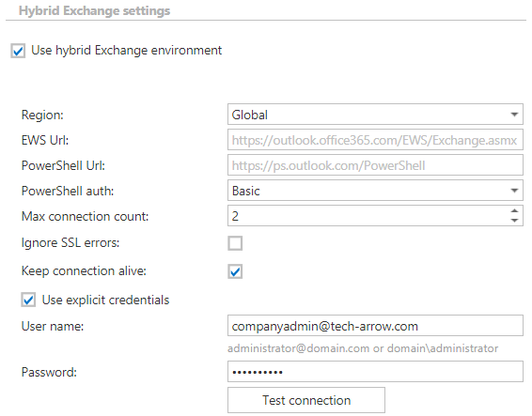Select the Global region combo box
Screen dimensions: 532x416
coord(375,115)
